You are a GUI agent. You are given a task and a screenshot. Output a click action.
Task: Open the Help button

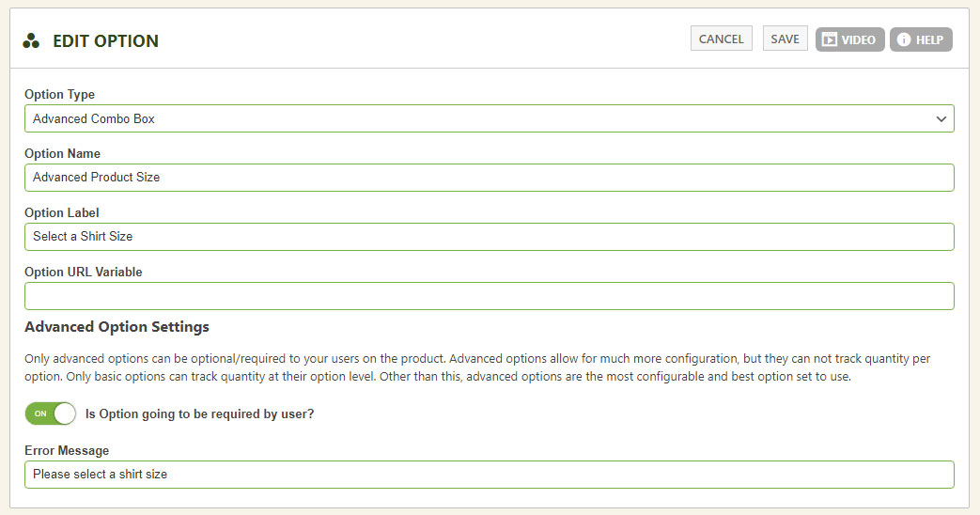921,39
